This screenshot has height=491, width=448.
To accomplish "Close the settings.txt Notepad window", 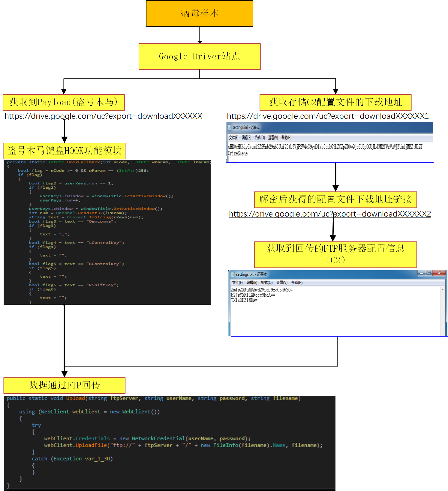I will pos(439,273).
